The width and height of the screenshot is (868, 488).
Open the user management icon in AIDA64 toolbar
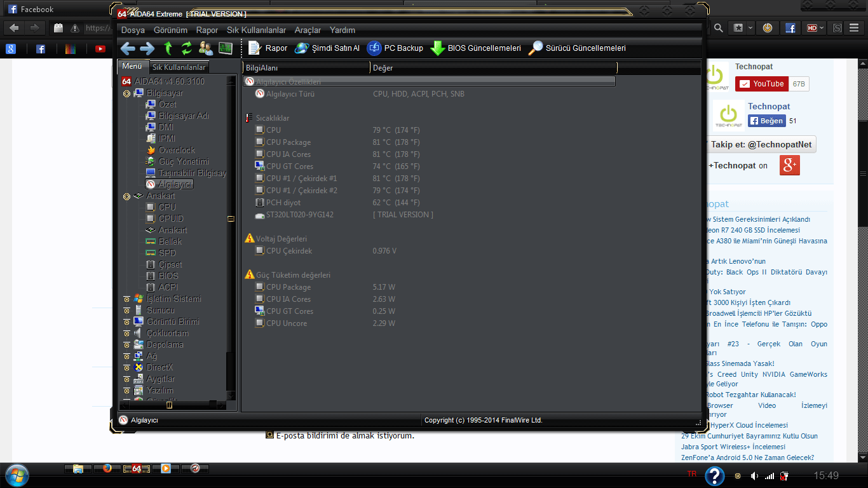[206, 48]
